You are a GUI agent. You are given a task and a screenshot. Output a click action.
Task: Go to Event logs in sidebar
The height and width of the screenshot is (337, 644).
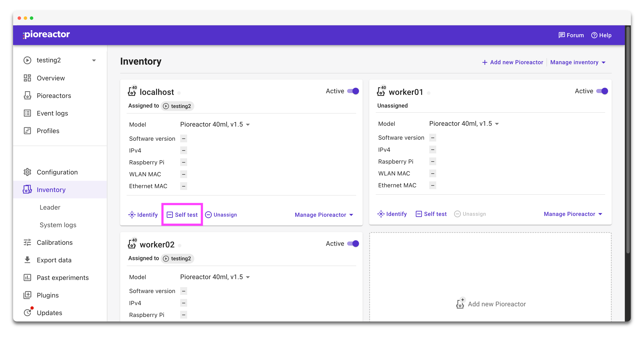click(52, 113)
